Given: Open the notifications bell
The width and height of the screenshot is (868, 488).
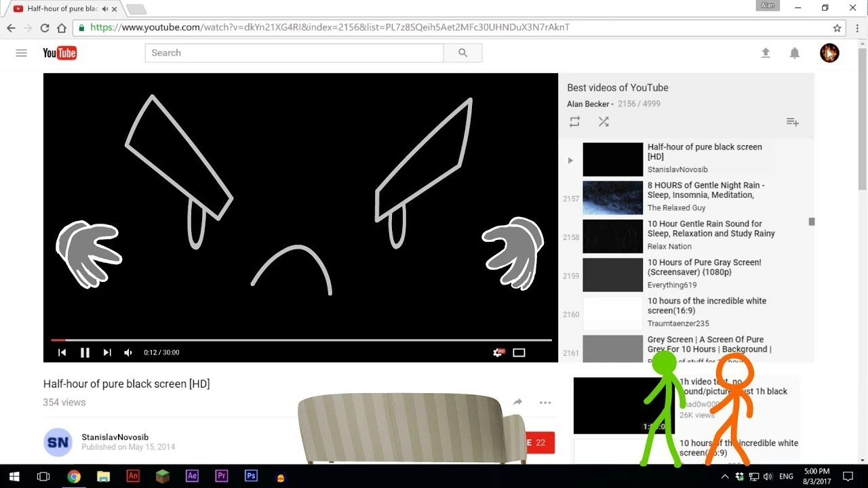Looking at the screenshot, I should [x=794, y=52].
